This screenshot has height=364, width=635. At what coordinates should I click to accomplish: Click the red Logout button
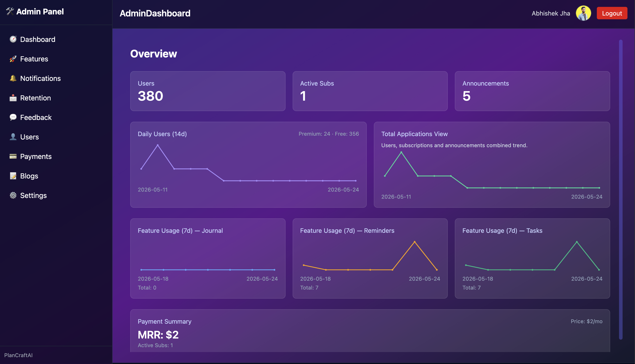[612, 13]
